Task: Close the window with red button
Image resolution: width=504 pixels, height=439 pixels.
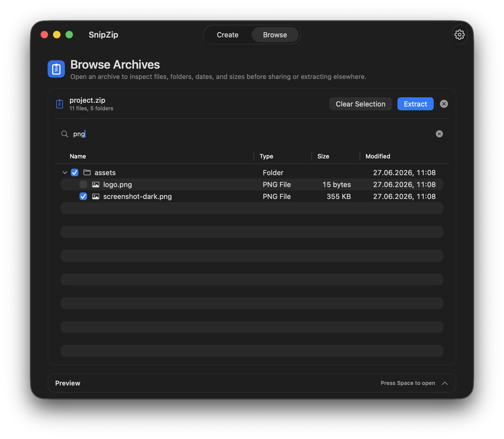Action: 44,35
